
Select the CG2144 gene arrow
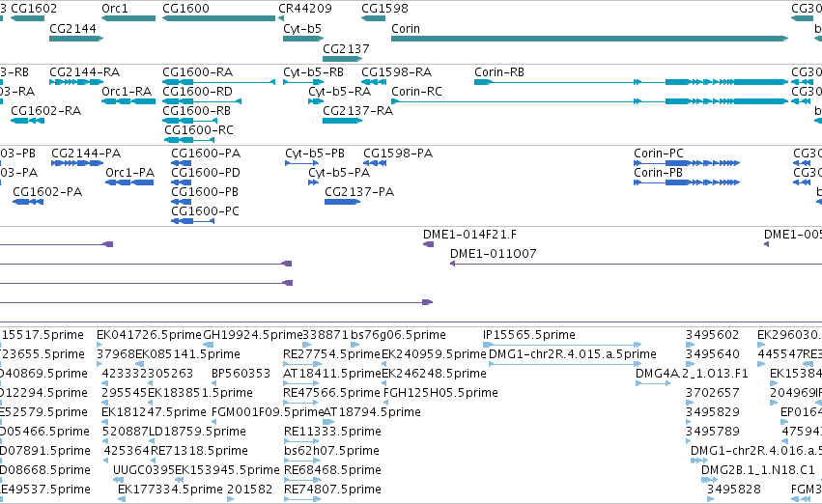pyautogui.click(x=76, y=39)
